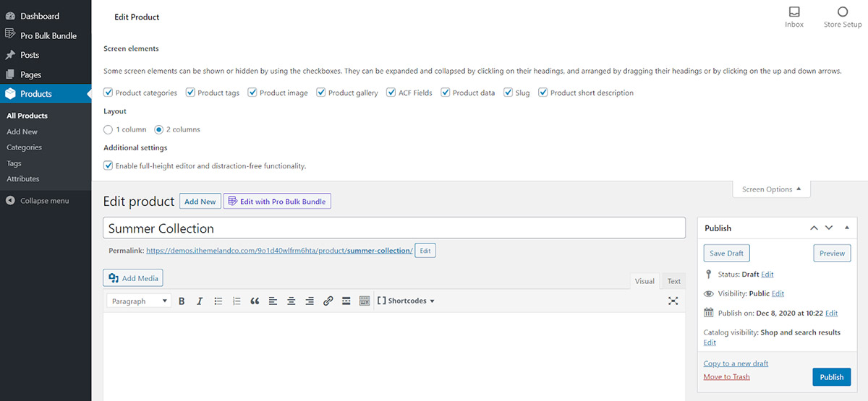The width and height of the screenshot is (868, 401).
Task: Collapse the Screen Options panel
Action: 771,189
